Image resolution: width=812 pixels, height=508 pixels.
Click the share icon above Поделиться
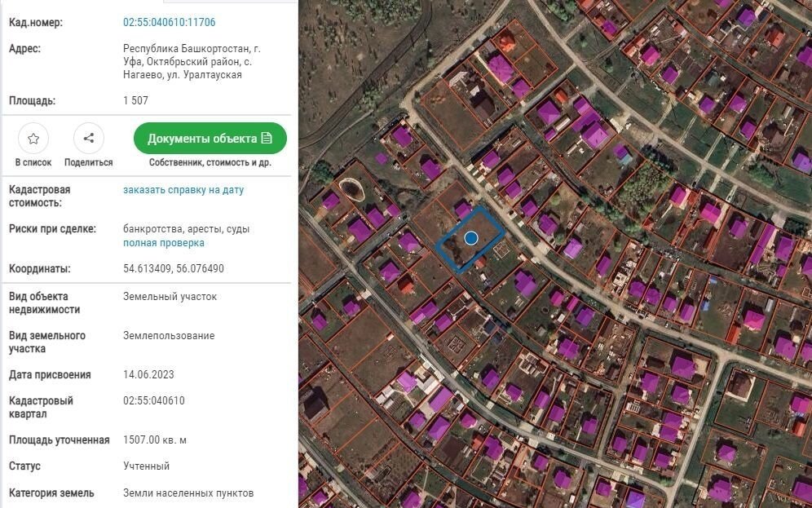coord(88,139)
